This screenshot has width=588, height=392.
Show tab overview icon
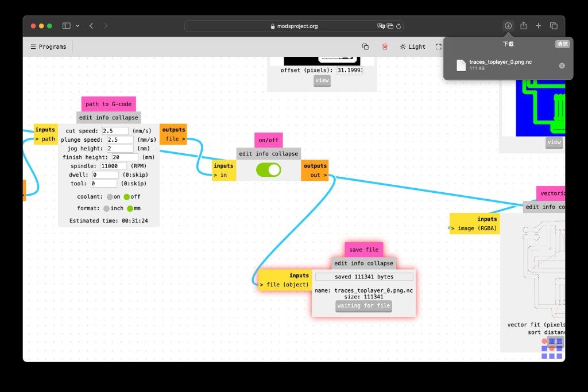(554, 26)
